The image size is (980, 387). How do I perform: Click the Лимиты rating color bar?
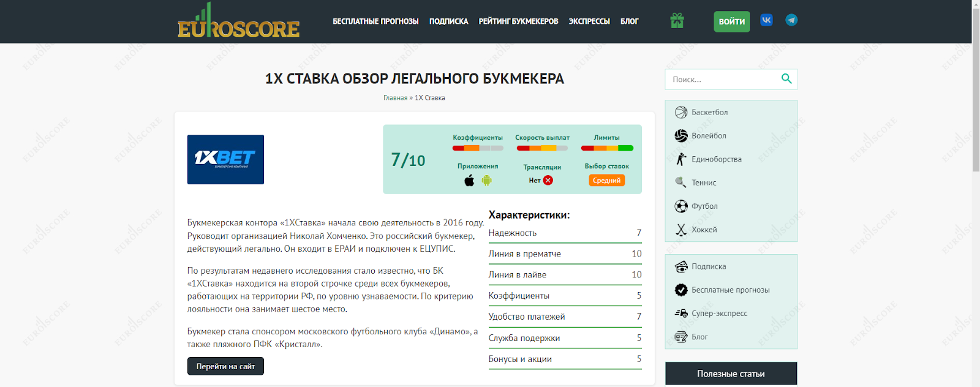pyautogui.click(x=607, y=148)
